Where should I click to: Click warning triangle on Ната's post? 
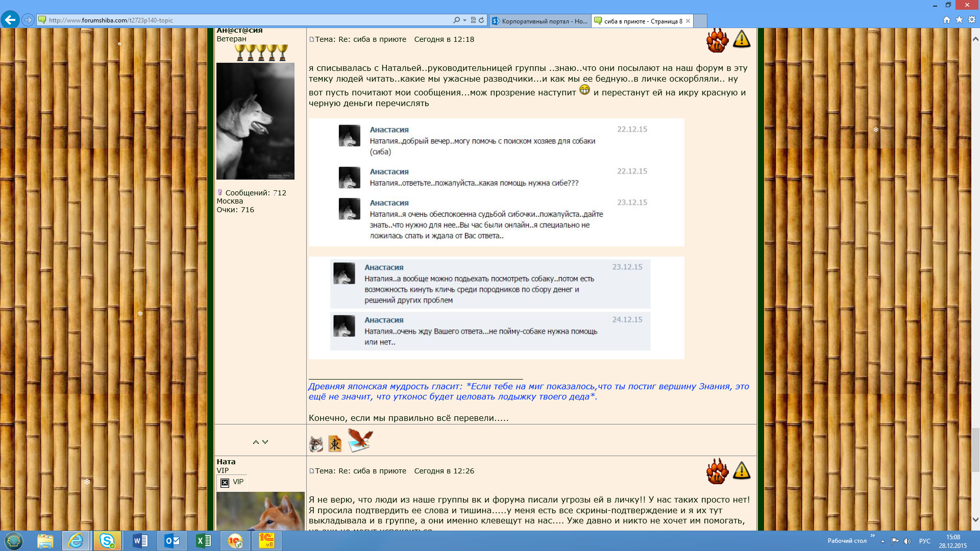click(x=742, y=470)
